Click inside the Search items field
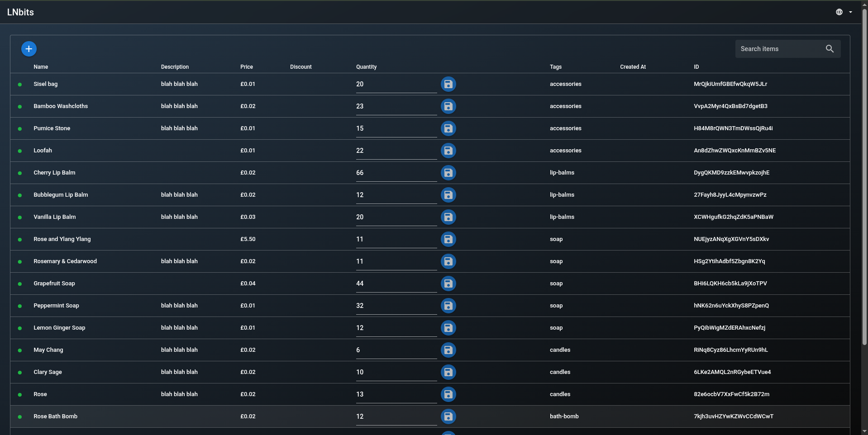Image resolution: width=868 pixels, height=435 pixels. click(778, 48)
